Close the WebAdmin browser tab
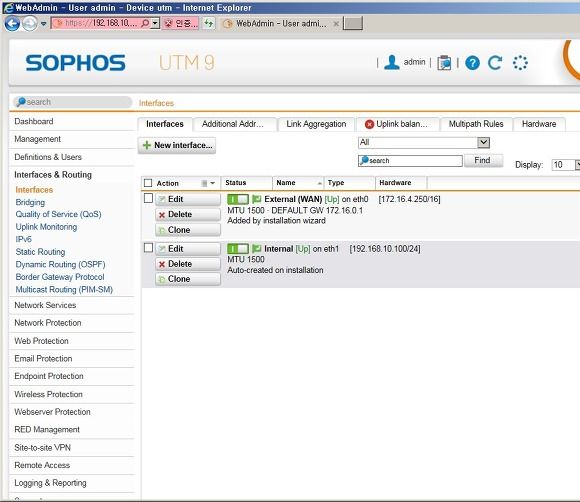This screenshot has height=502, width=580. coord(336,24)
